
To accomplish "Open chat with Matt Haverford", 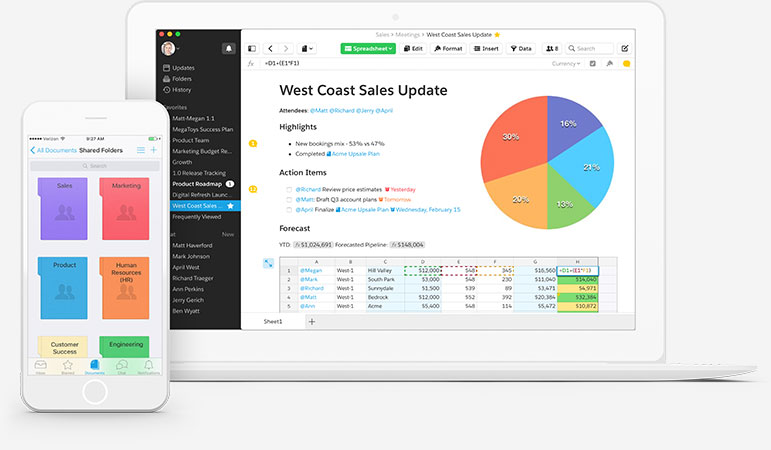I will point(192,245).
